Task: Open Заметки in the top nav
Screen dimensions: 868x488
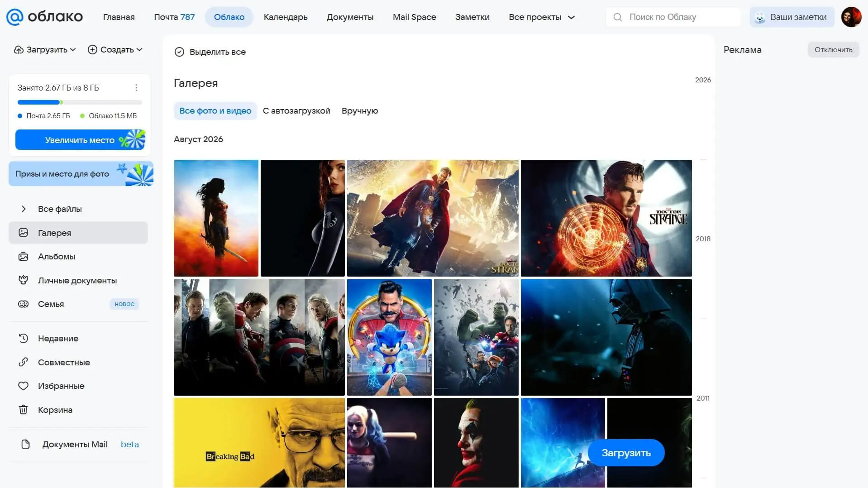Action: click(472, 17)
